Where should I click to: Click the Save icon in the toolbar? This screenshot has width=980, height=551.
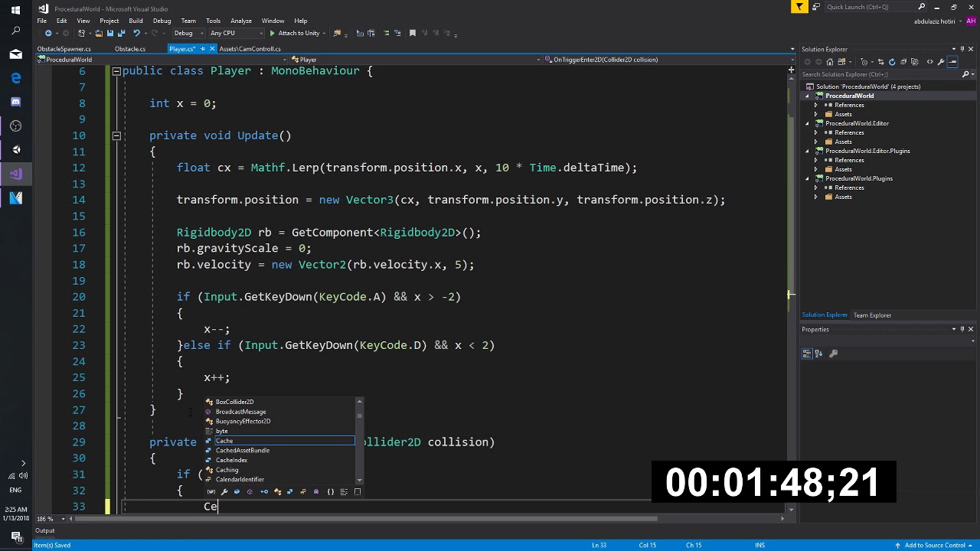tap(109, 33)
